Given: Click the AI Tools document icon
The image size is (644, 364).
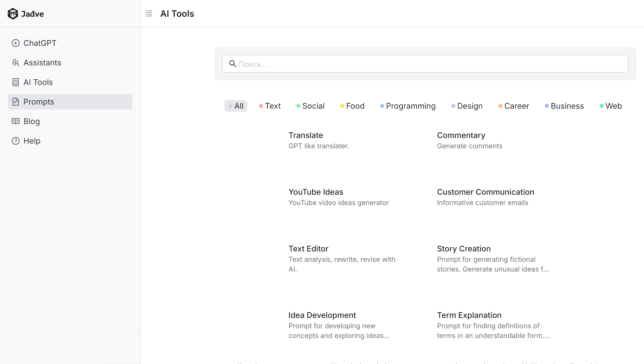Looking at the screenshot, I should pyautogui.click(x=16, y=82).
